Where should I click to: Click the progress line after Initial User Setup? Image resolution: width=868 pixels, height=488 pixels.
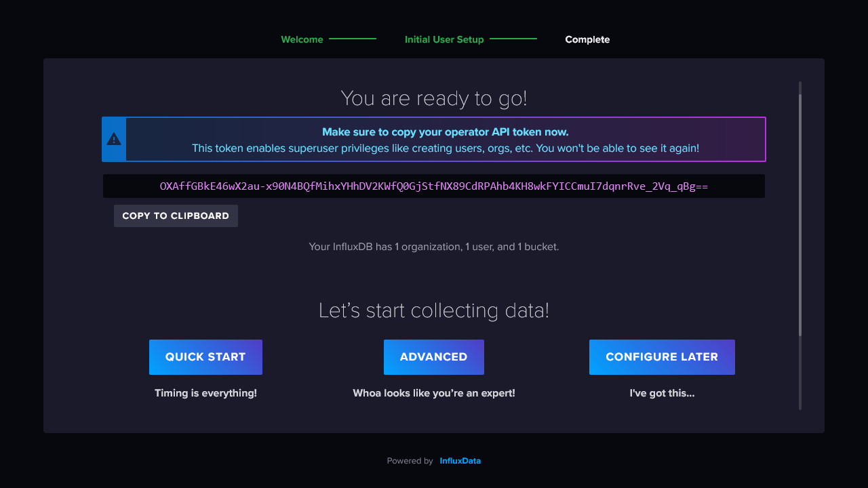(x=513, y=39)
